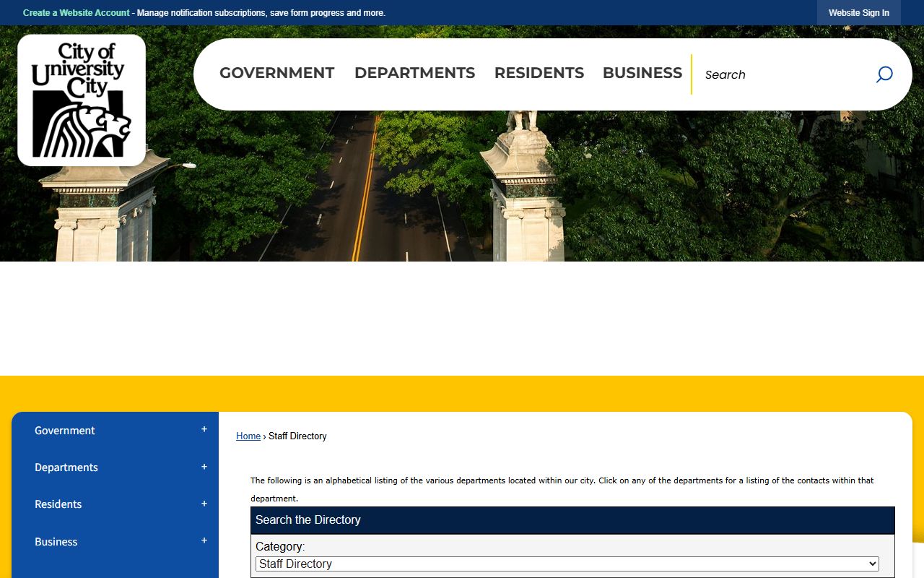Expand the Residents sidebar plus icon
Image resolution: width=924 pixels, height=578 pixels.
[x=204, y=504]
